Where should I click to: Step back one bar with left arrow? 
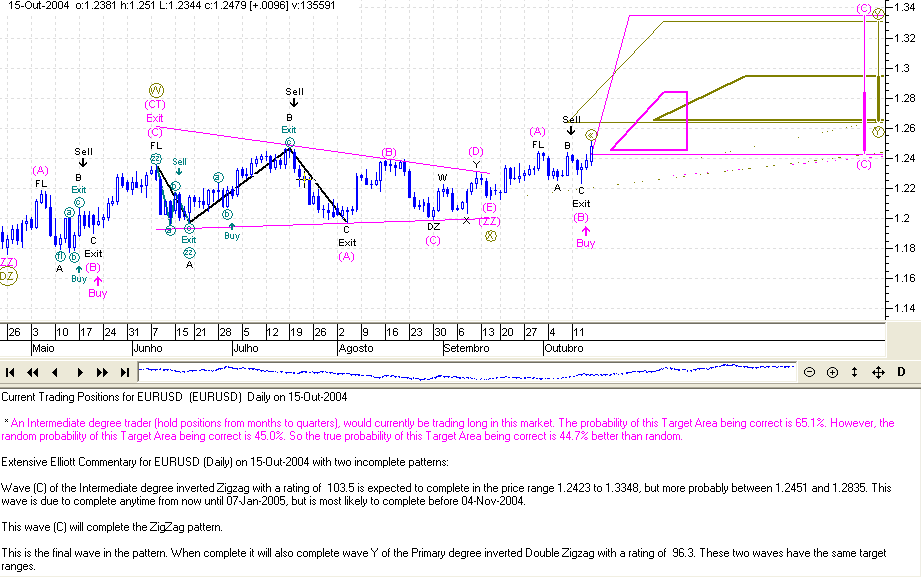tap(55, 372)
